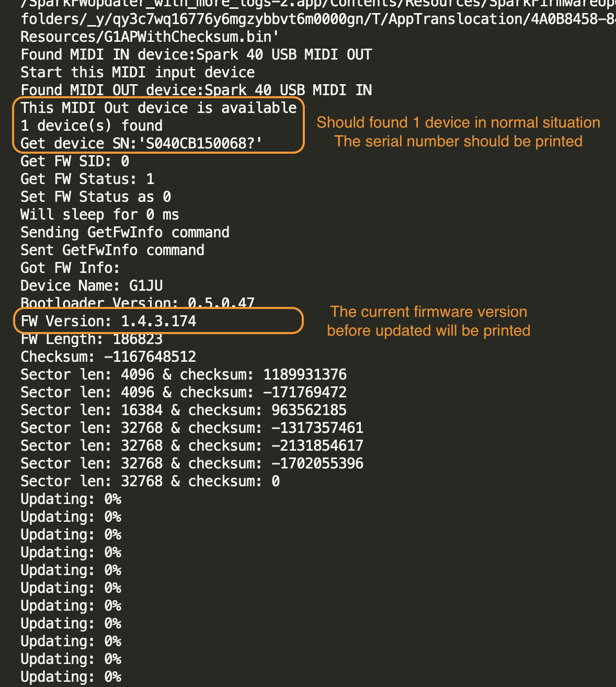Click 'The current firmware version' annotation

pyautogui.click(x=429, y=312)
